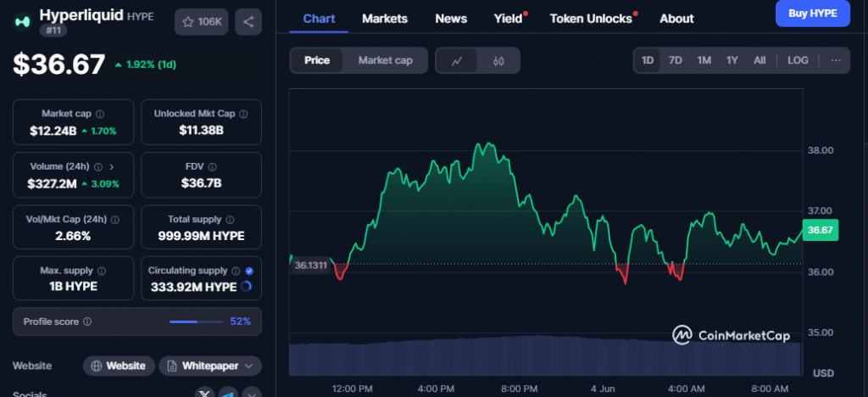Open the Markets tab
Image resolution: width=868 pixels, height=397 pixels.
pos(385,19)
